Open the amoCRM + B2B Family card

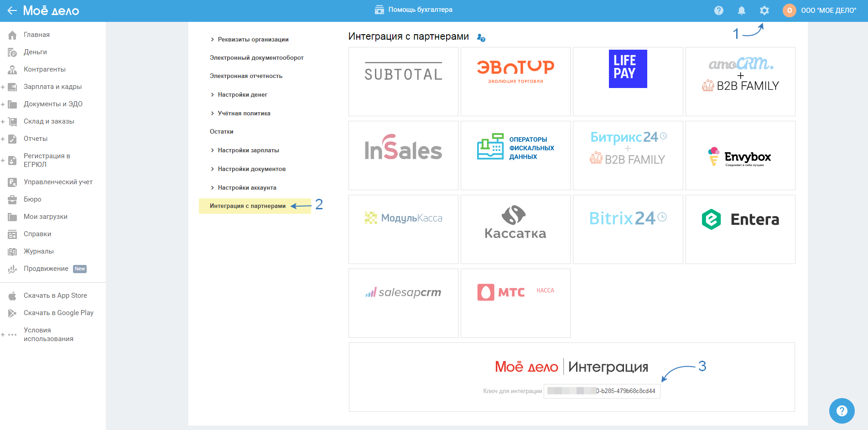tap(740, 82)
